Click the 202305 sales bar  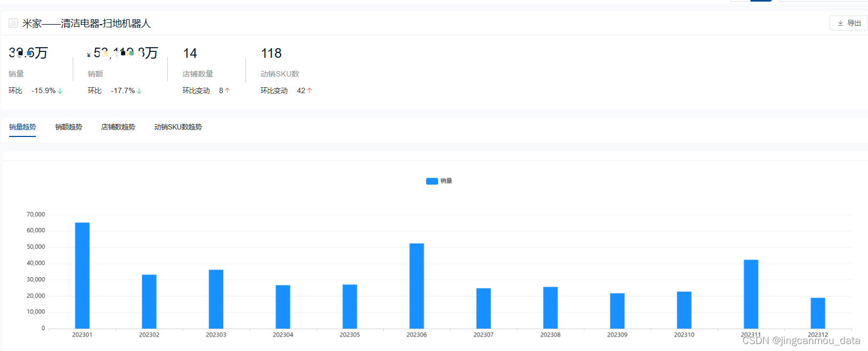350,307
